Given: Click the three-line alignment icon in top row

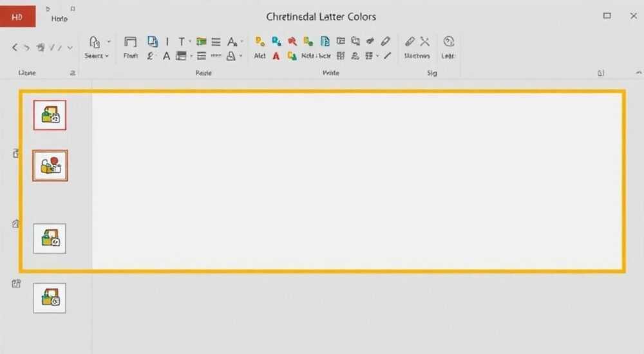Looking at the screenshot, I should (216, 42).
